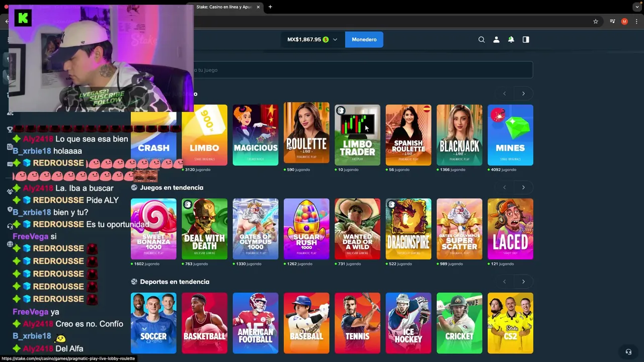This screenshot has height=362, width=644.
Task: Show next Juegos en tendencia games
Action: pos(523,188)
